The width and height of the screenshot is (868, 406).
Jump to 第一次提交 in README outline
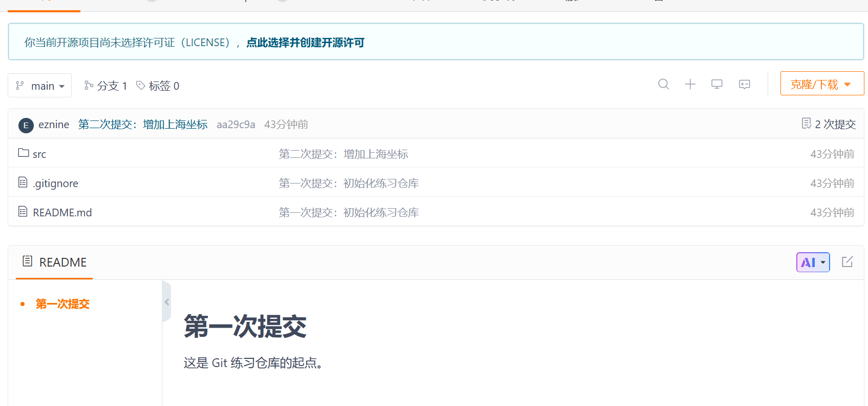coord(62,304)
